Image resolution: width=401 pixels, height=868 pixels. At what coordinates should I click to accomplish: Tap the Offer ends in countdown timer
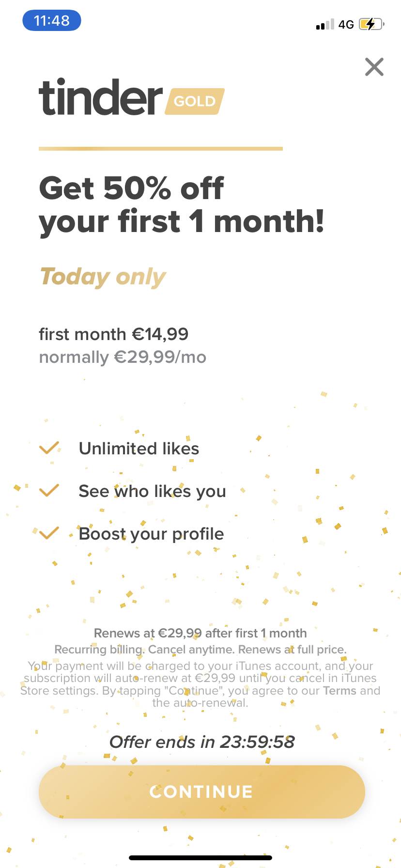pos(203,741)
